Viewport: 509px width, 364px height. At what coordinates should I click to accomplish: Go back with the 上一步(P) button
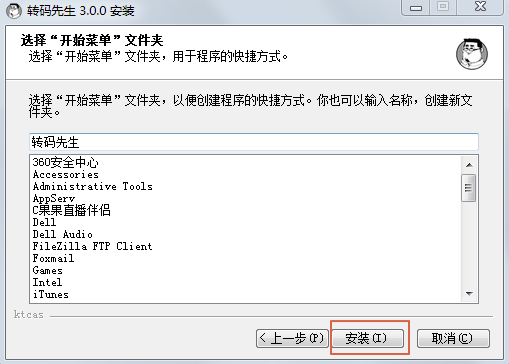[292, 338]
